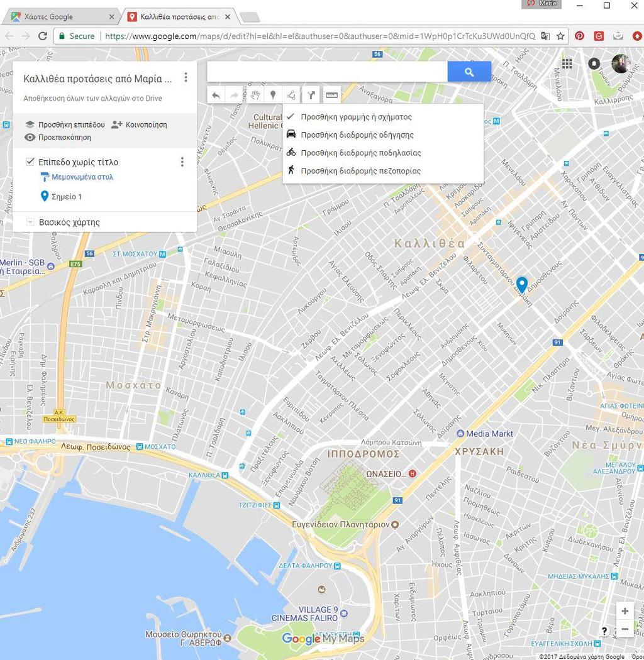The height and width of the screenshot is (660, 644).
Task: Click Κοινοποίηση share button
Action: 140,124
